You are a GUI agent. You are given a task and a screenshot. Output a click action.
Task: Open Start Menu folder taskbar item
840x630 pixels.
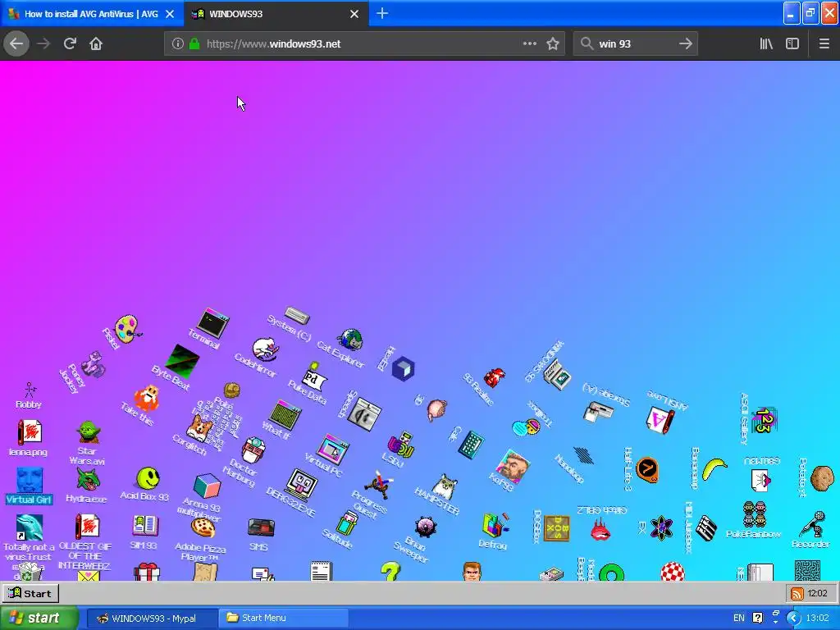click(x=283, y=619)
